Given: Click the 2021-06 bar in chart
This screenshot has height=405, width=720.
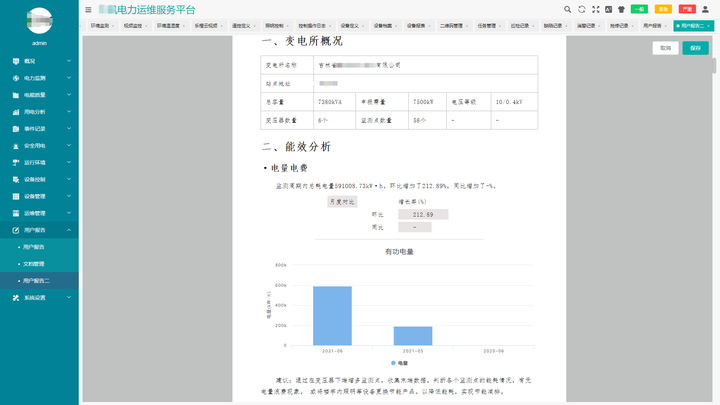Looking at the screenshot, I should (332, 316).
